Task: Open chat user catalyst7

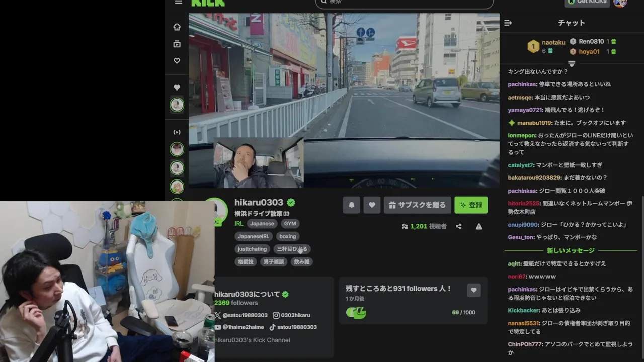Action: click(521, 165)
